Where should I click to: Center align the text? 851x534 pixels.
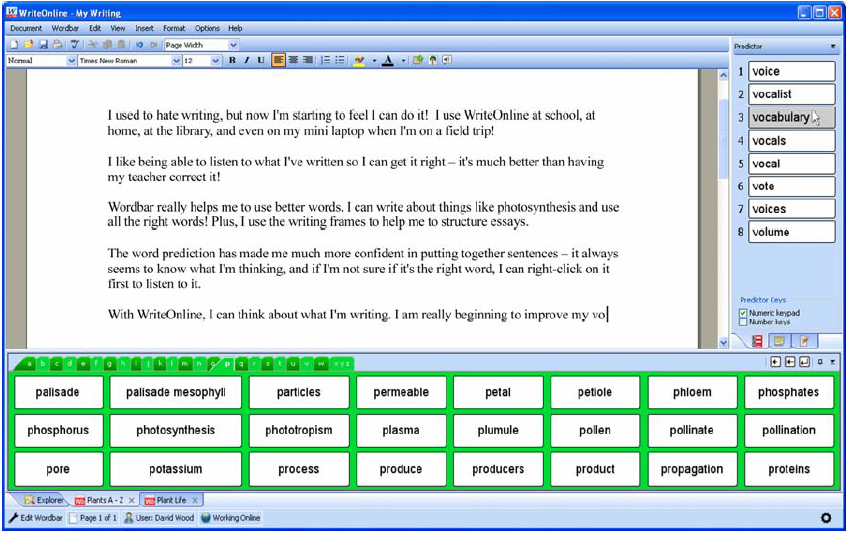click(293, 60)
